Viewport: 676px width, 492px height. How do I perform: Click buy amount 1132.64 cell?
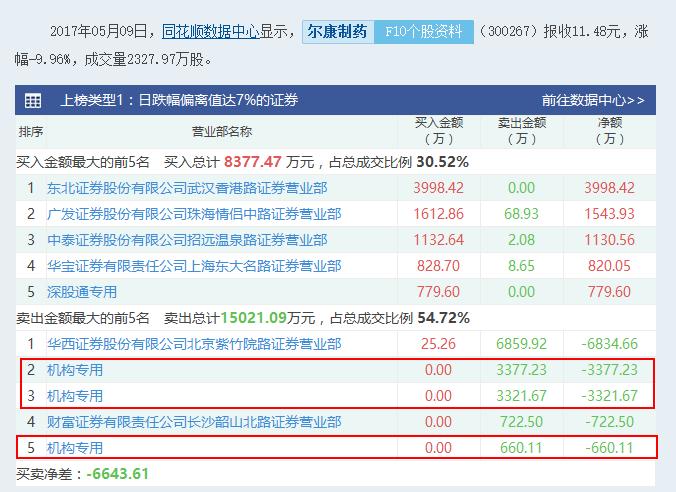pyautogui.click(x=438, y=240)
